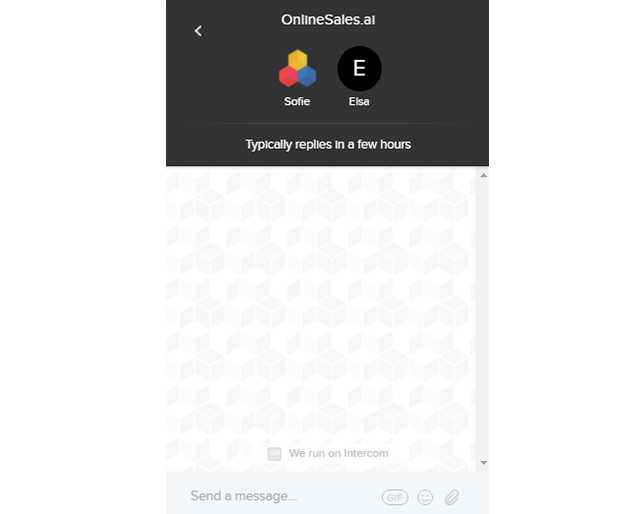This screenshot has width=635, height=514.
Task: Click the divider line under team avatars
Action: pyautogui.click(x=327, y=123)
